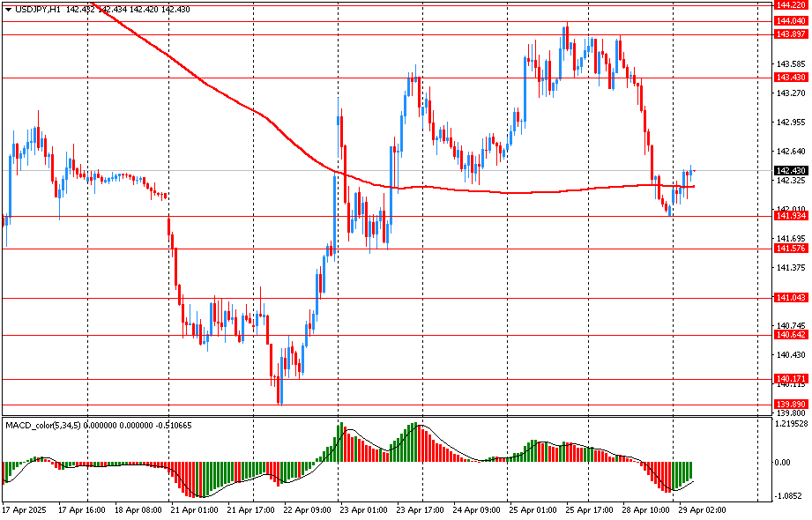Click the MACD scale value 1.219528
The image size is (812, 520).
tap(791, 425)
